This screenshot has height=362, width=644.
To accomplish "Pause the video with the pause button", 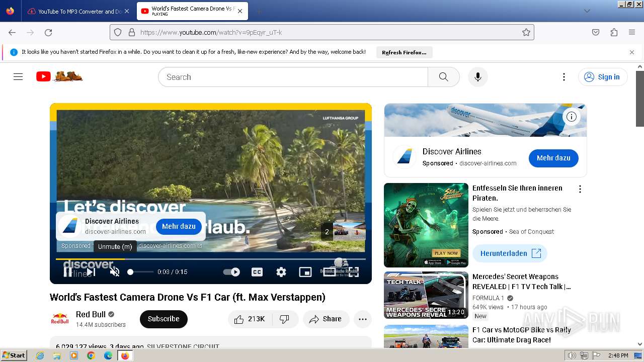I will pos(68,272).
